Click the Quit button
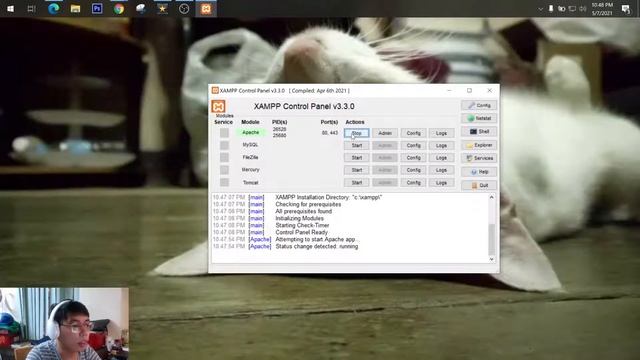This screenshot has width=640, height=360. 479,185
